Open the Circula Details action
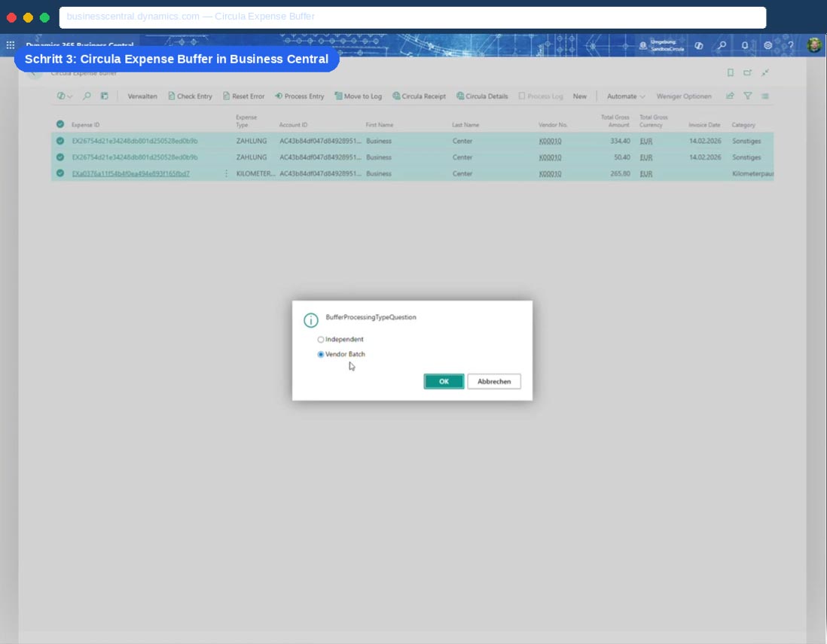 click(482, 96)
